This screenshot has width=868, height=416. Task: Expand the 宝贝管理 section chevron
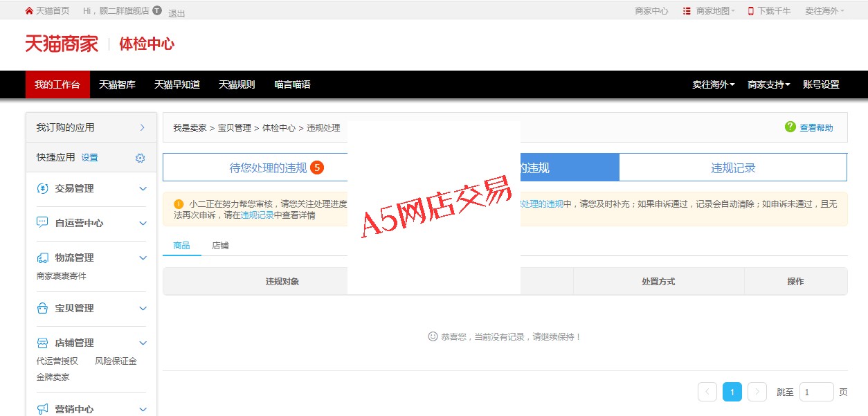[x=143, y=308]
